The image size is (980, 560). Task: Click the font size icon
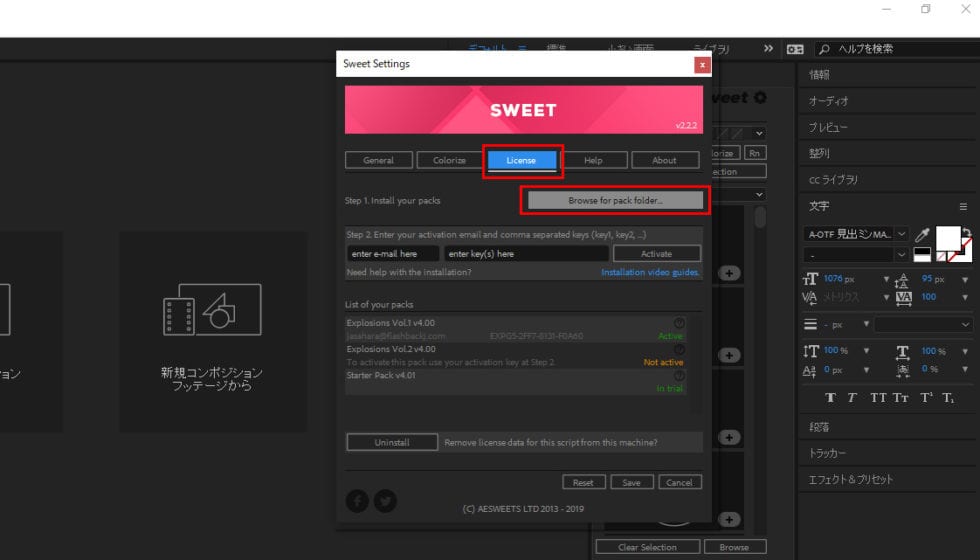[810, 279]
